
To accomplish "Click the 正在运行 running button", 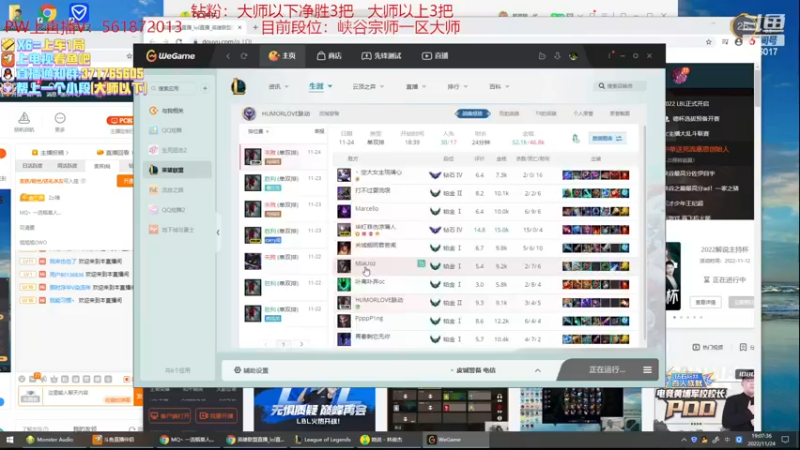I will click(606, 369).
